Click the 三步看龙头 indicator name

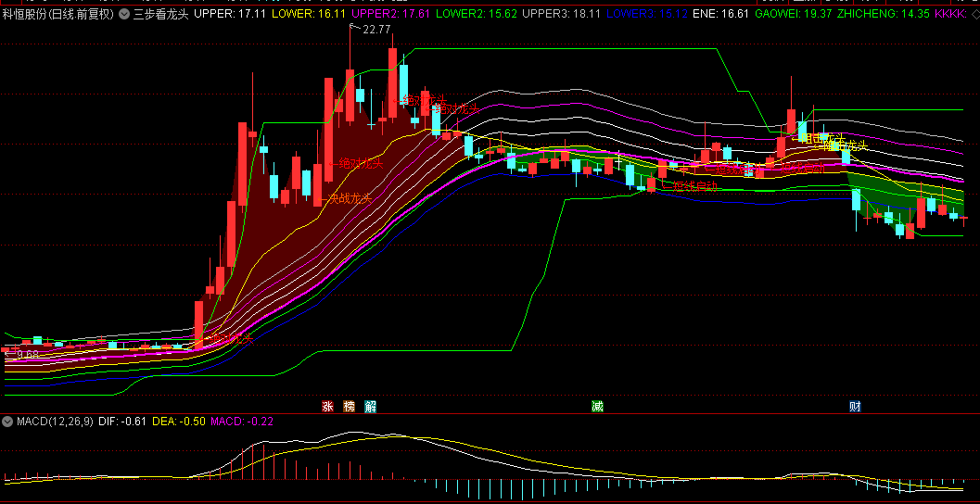point(160,14)
